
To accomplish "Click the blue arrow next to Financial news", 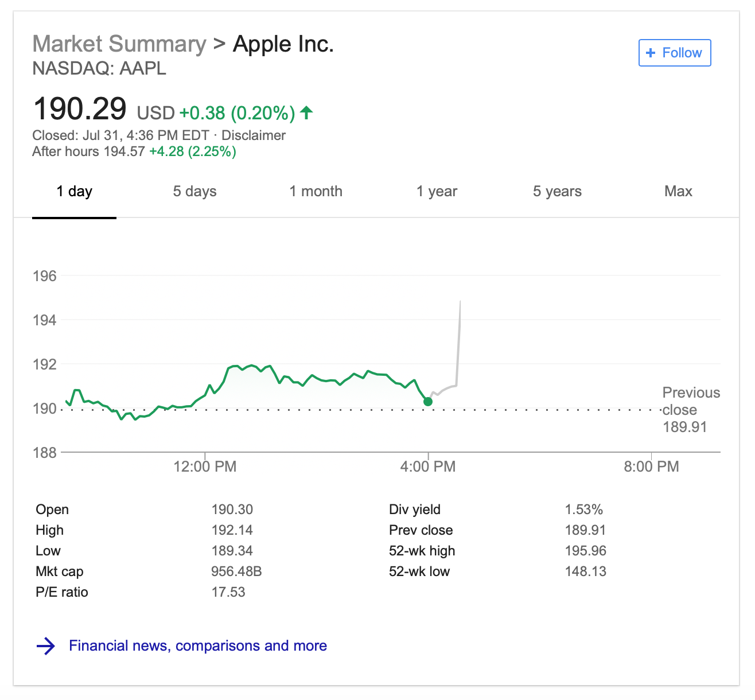I will pos(46,645).
